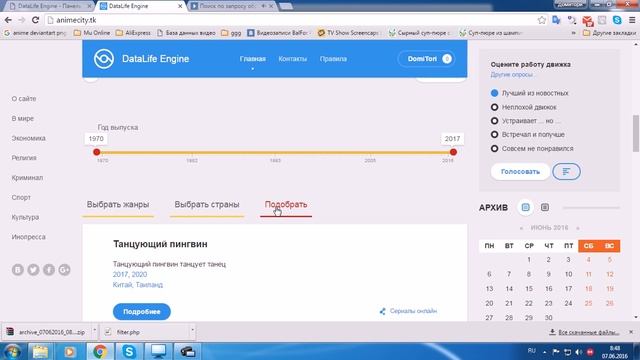Open the Сериалы онлайн link
This screenshot has width=640, height=360.
(x=413, y=311)
